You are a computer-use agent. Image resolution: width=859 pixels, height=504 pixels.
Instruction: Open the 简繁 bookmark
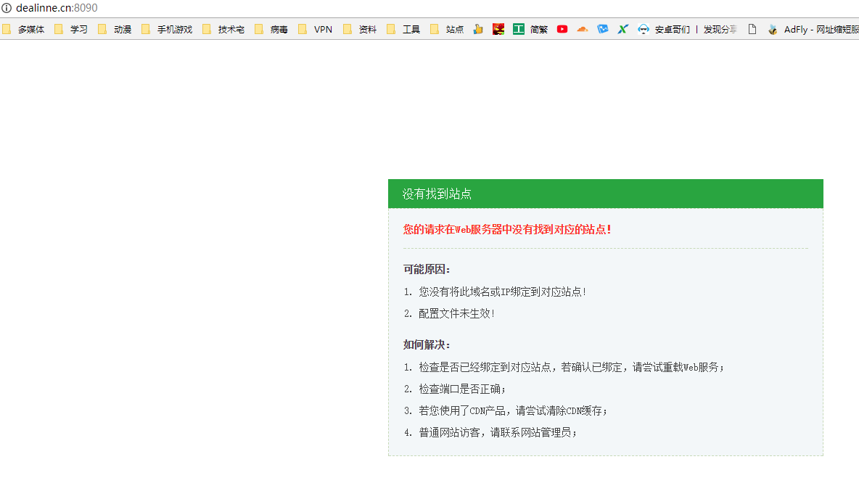pyautogui.click(x=530, y=30)
